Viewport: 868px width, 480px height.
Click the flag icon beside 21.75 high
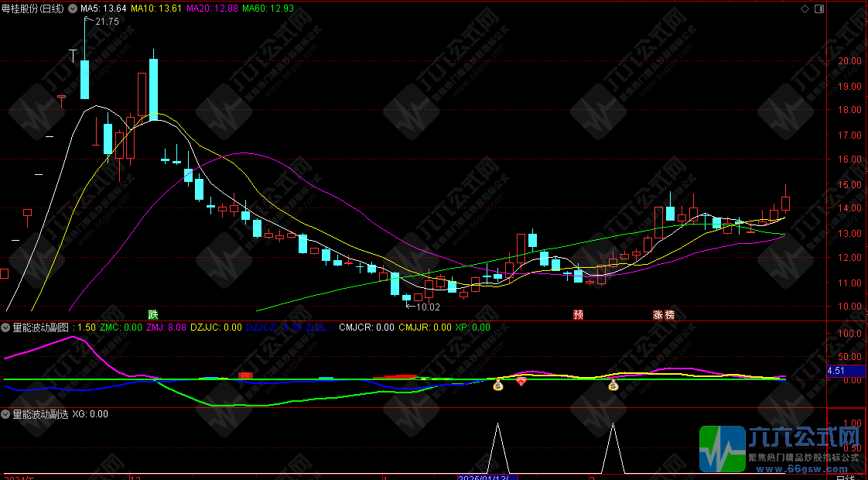click(x=87, y=21)
